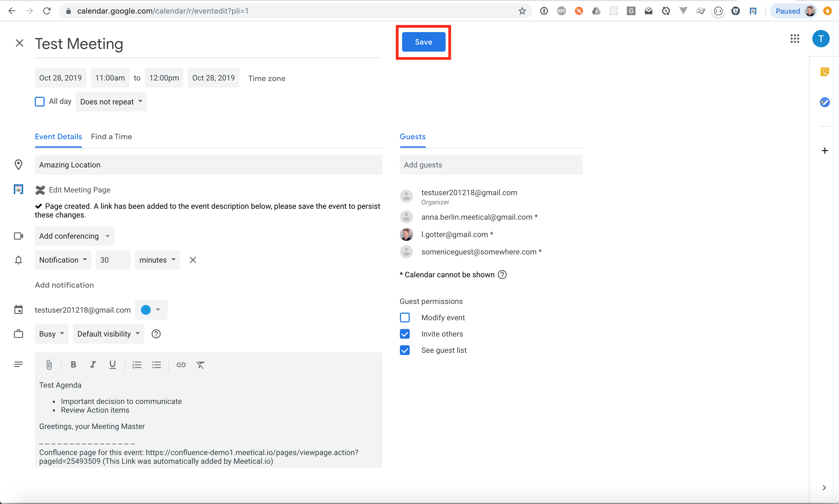The height and width of the screenshot is (504, 839).
Task: Enable the All day checkbox
Action: (40, 102)
